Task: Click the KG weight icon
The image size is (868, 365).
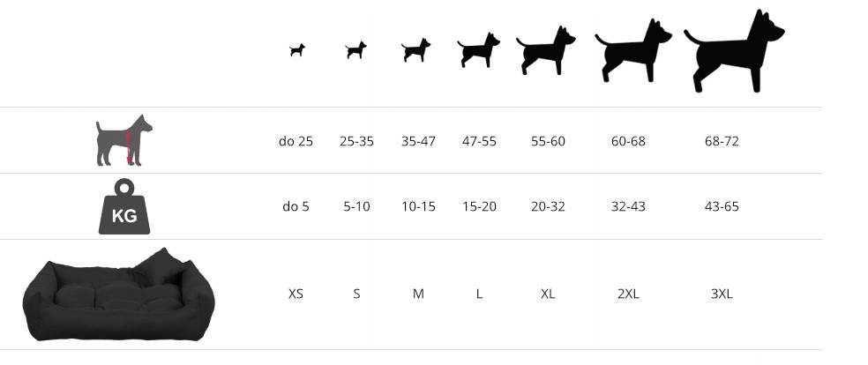Action: pyautogui.click(x=124, y=206)
